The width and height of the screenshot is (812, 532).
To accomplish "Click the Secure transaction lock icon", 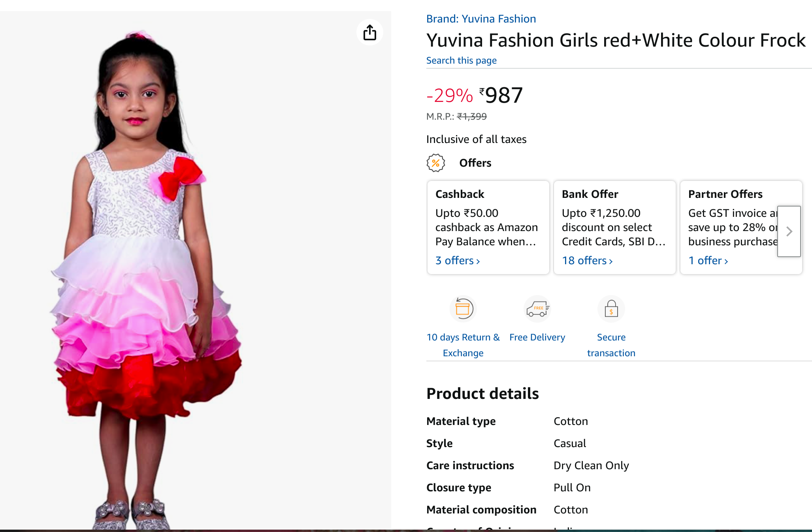I will click(611, 308).
